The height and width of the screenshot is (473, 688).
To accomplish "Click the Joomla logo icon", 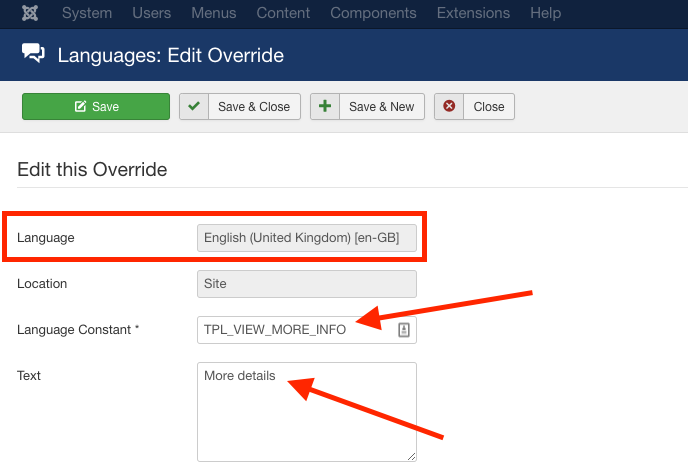I will [x=30, y=13].
